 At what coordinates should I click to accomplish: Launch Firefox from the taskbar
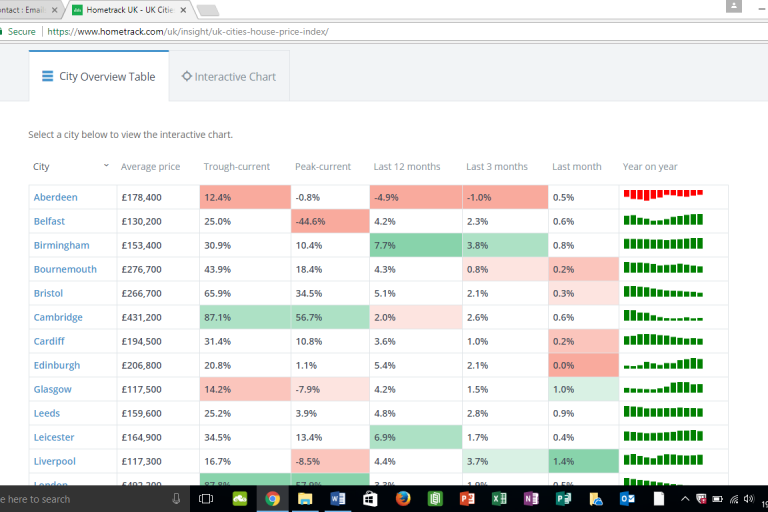point(402,498)
